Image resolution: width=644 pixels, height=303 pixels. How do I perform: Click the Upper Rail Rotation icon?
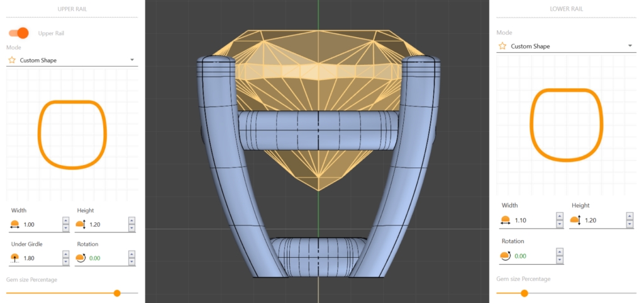(x=80, y=258)
